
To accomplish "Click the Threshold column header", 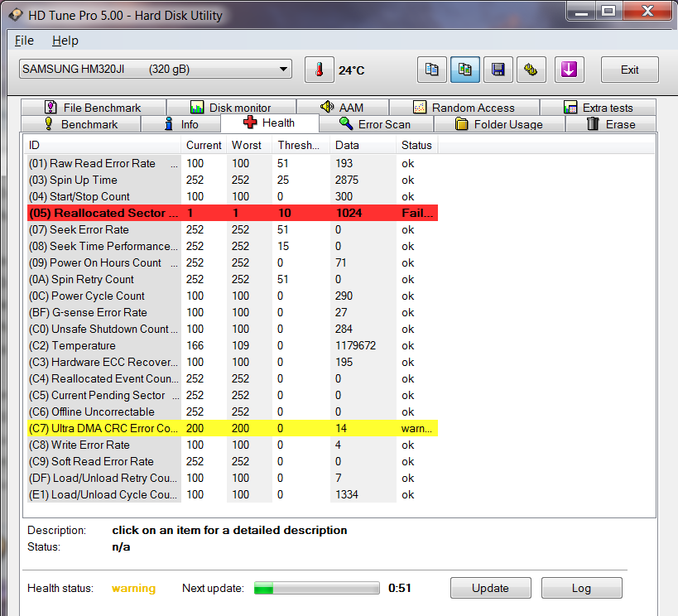I will [x=300, y=145].
